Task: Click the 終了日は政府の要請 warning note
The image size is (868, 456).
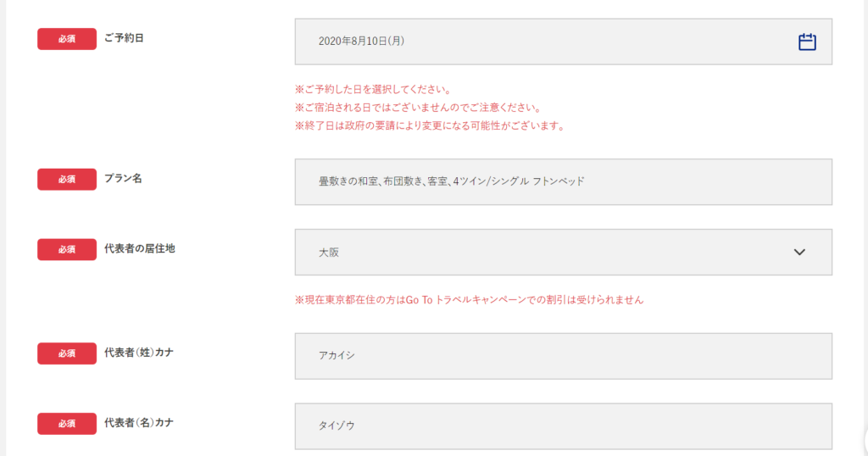Action: (430, 126)
